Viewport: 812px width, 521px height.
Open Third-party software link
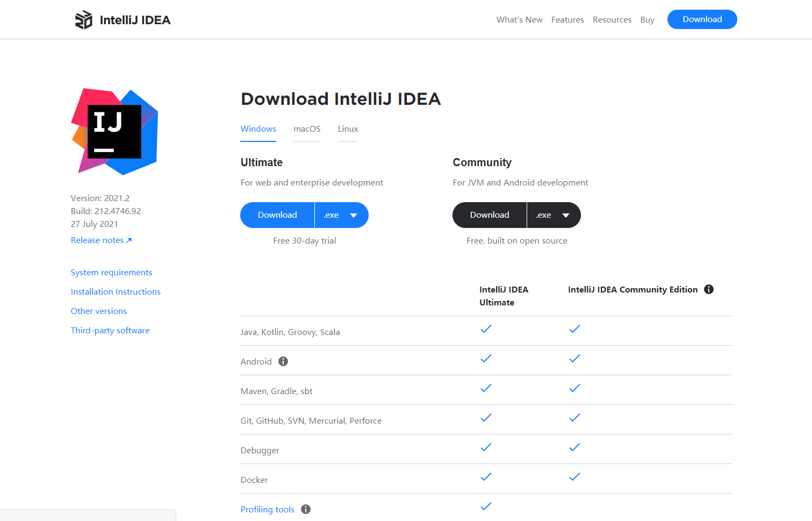click(x=110, y=331)
